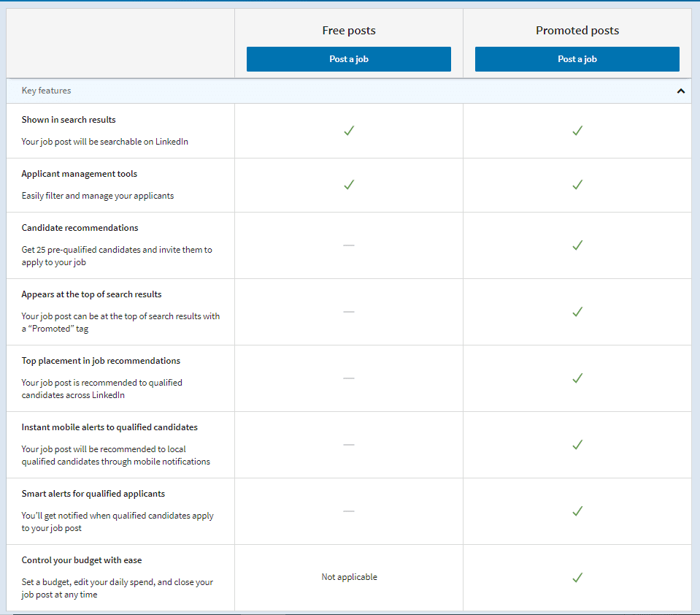The image size is (700, 615).
Task: Click Free posts dash for Smart alerts row
Action: pyautogui.click(x=349, y=511)
